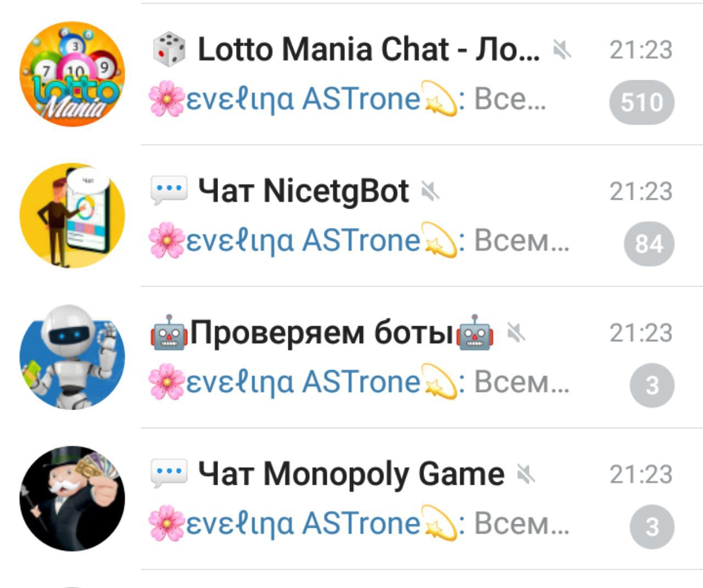The image size is (703, 588).
Task: Click the muted speaker icon next to Проверяем боты
Action: (x=516, y=333)
